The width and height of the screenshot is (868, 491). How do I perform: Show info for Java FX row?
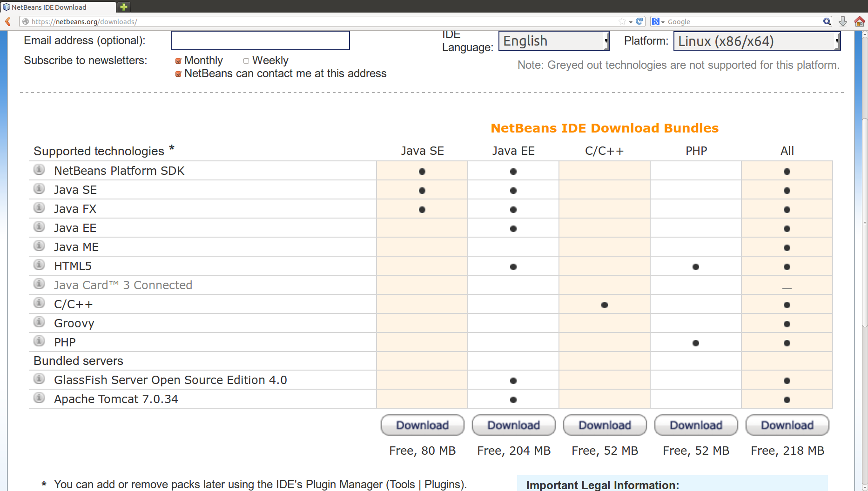[x=39, y=208]
